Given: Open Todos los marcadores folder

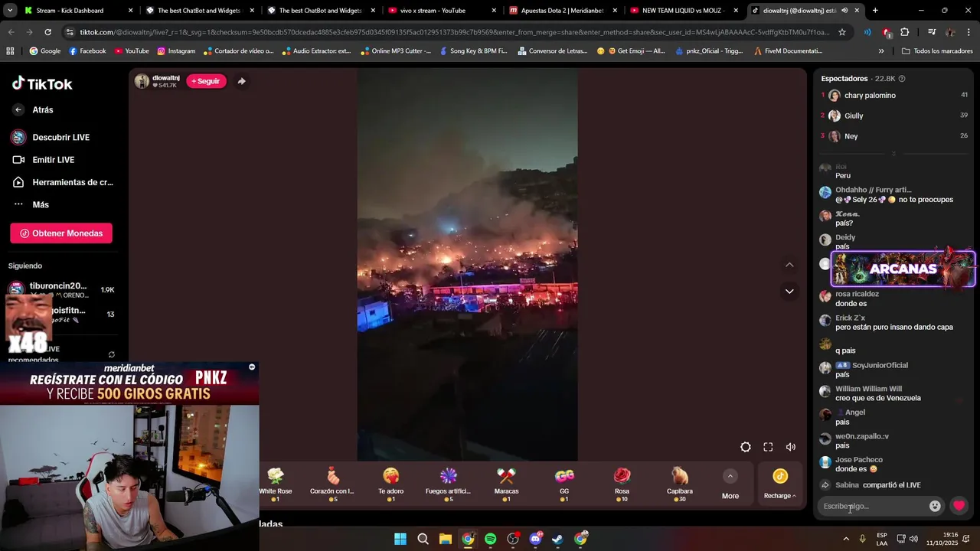Looking at the screenshot, I should pos(937,51).
